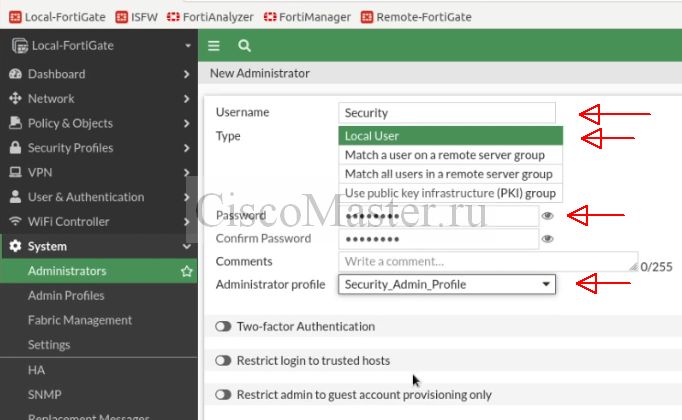Viewport: 682px width, 420px height.
Task: Click the Local-FortiGate device icon in sidebar
Action: click(20, 46)
